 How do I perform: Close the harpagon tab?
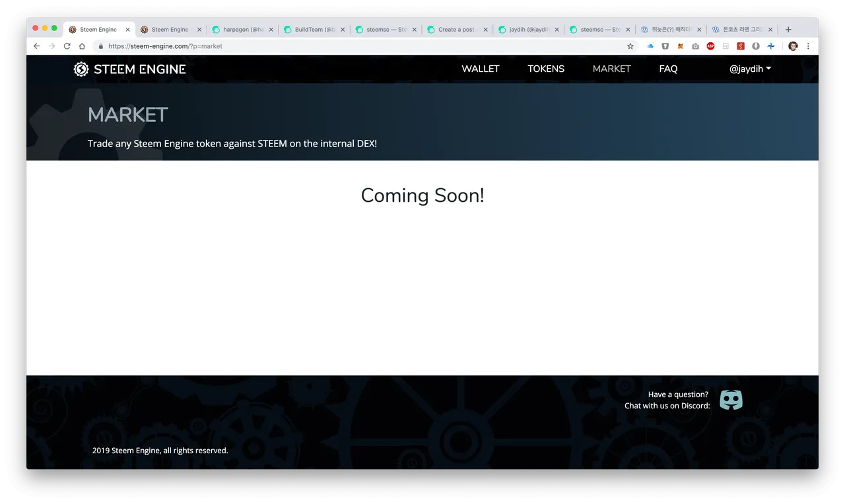[x=271, y=30]
